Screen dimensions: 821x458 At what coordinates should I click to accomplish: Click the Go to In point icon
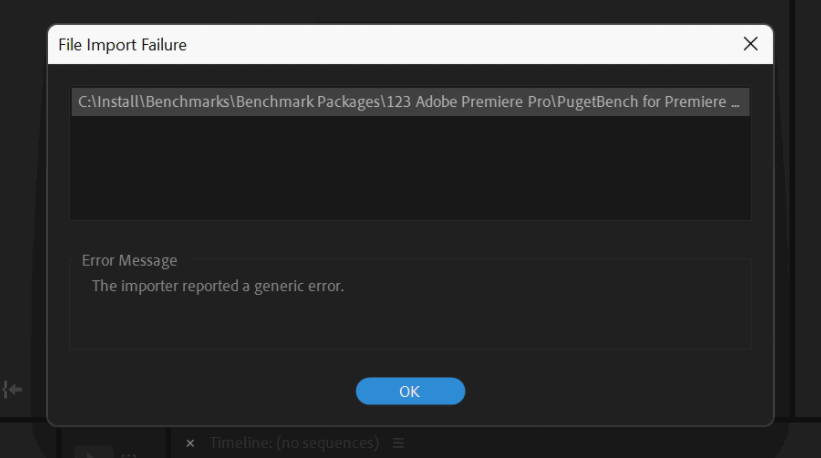[x=12, y=389]
